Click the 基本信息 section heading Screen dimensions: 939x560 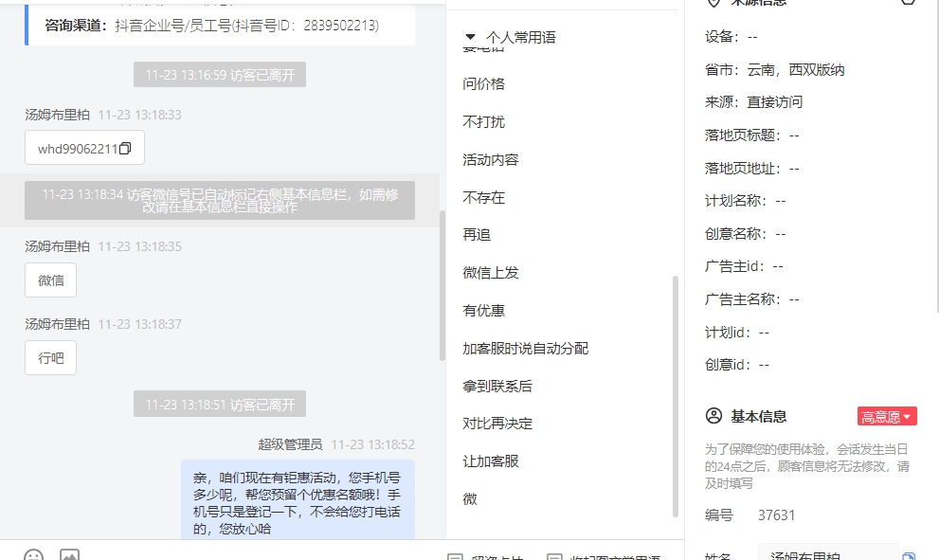[x=759, y=416]
